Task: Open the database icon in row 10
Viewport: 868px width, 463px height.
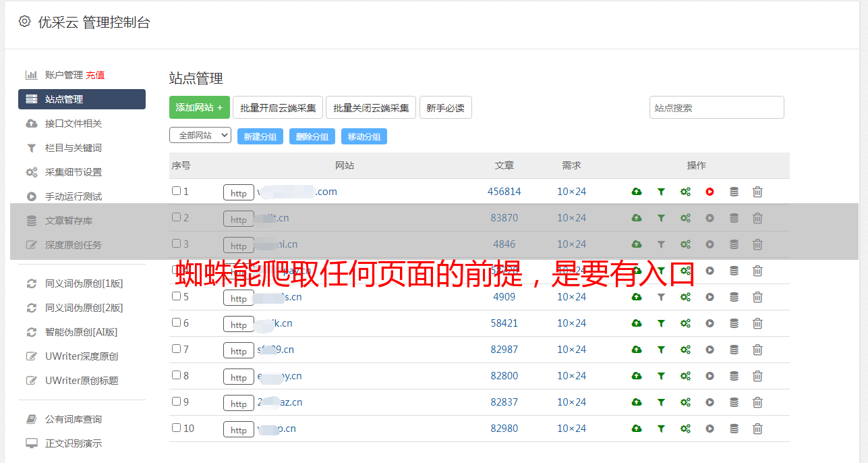Action: 734,429
